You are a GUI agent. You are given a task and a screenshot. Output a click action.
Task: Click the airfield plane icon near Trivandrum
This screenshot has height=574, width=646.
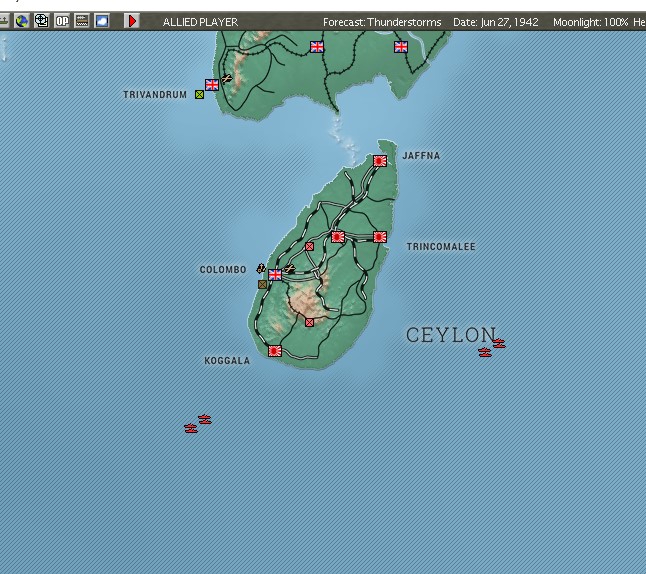pyautogui.click(x=227, y=78)
